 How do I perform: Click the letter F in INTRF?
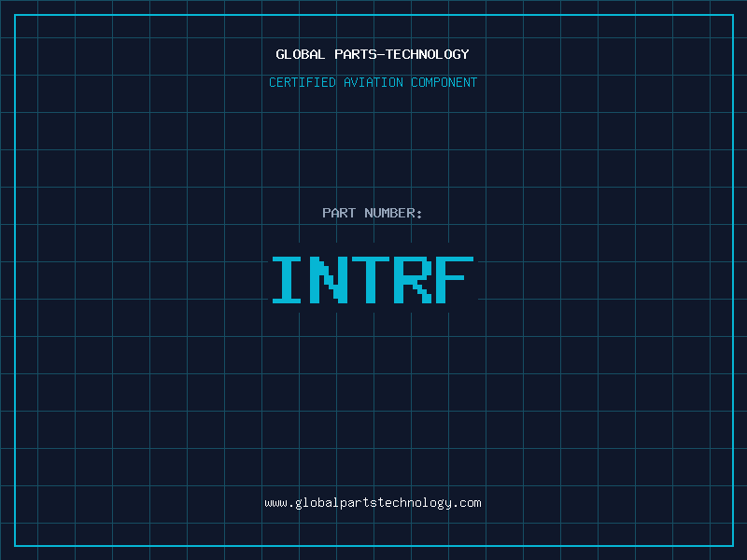pyautogui.click(x=455, y=280)
